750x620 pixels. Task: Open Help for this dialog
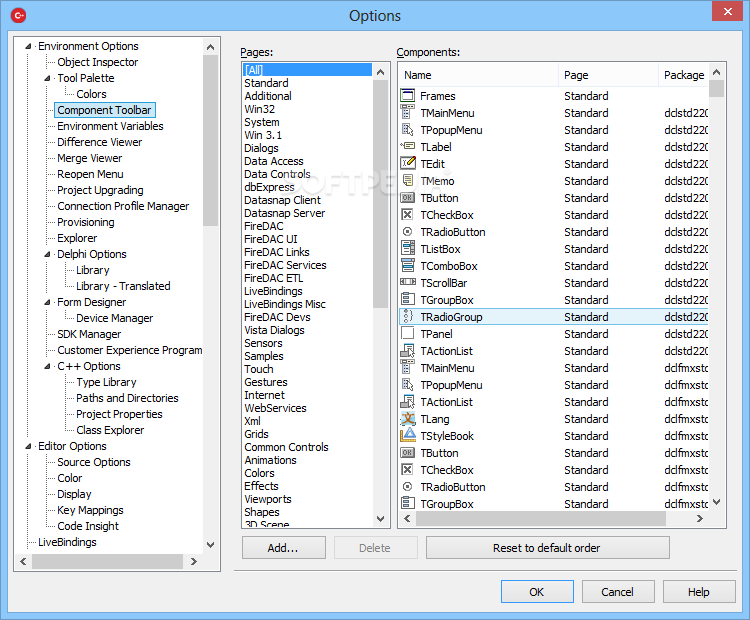(699, 592)
